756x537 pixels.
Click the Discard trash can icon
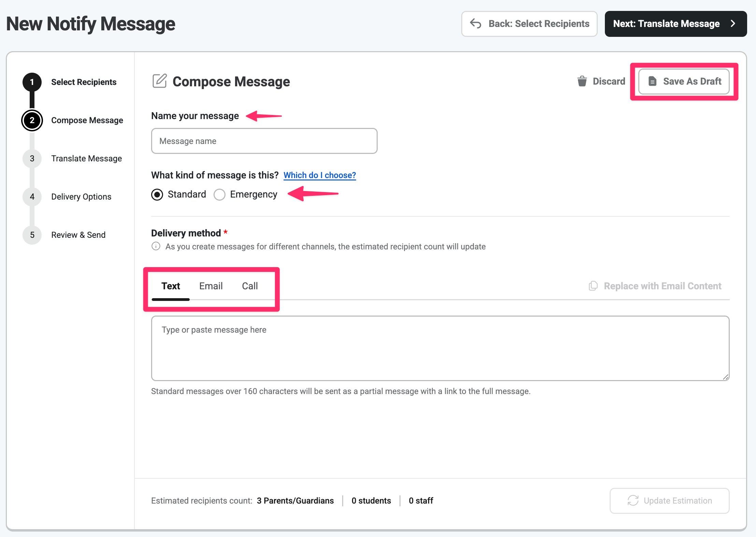(x=582, y=81)
